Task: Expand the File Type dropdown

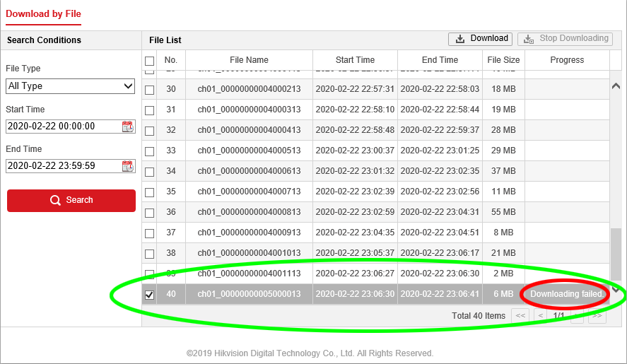Action: coord(70,86)
